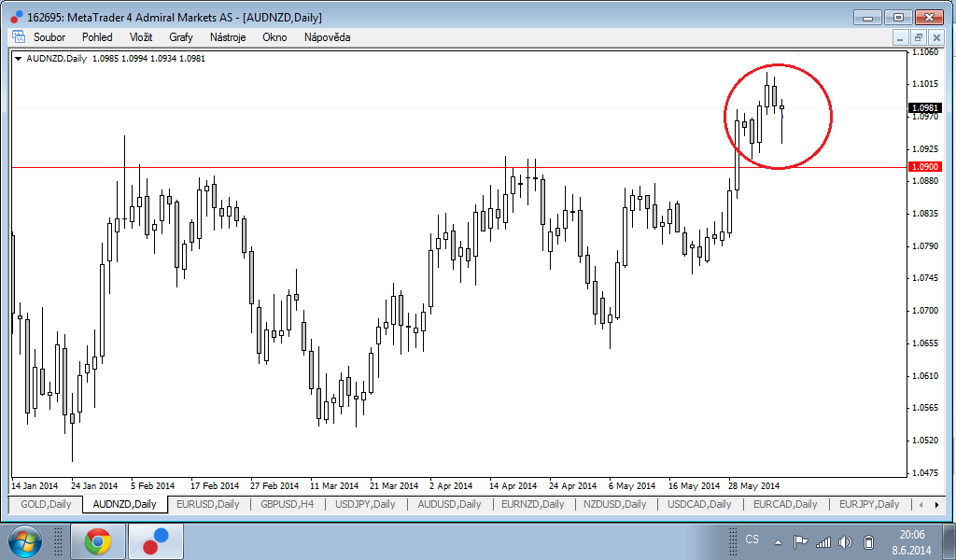Click the 28 May 2014 date label
This screenshot has height=560, width=956.
pos(754,485)
